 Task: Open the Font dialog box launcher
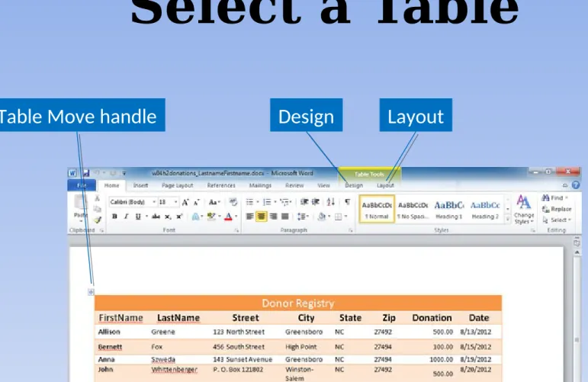click(x=236, y=230)
